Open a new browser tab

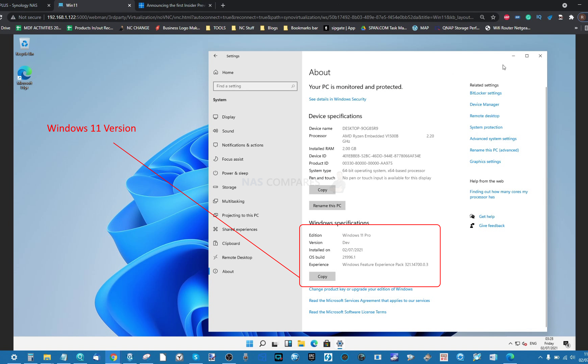[223, 5]
